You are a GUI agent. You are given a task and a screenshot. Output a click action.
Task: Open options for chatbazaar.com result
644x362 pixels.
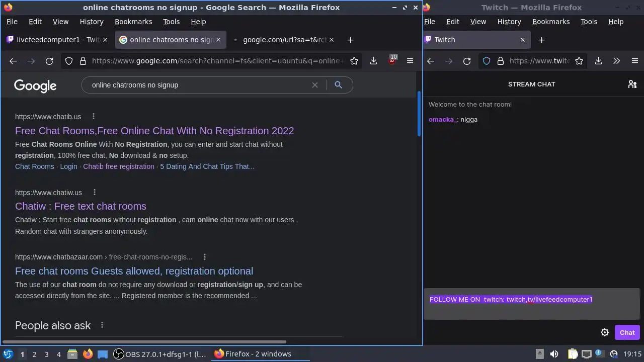[x=204, y=257]
